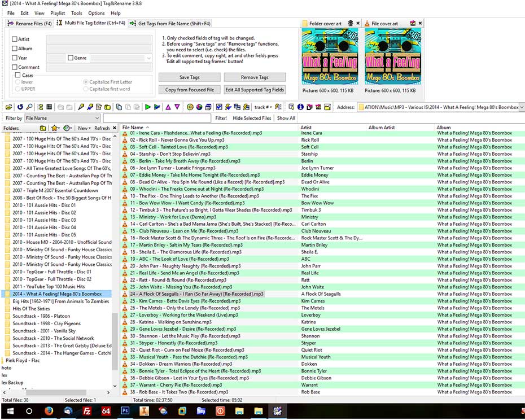
Task: Enable the Year checkbox
Action: click(x=15, y=58)
